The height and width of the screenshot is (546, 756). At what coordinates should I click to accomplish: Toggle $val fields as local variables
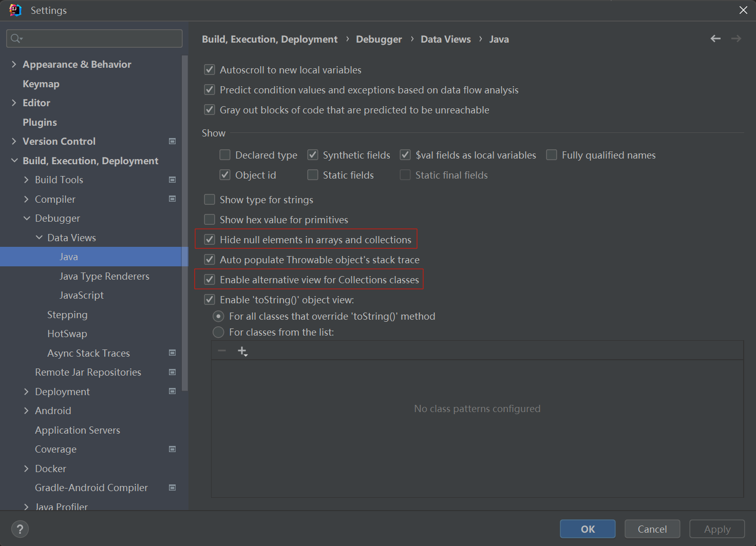(405, 154)
